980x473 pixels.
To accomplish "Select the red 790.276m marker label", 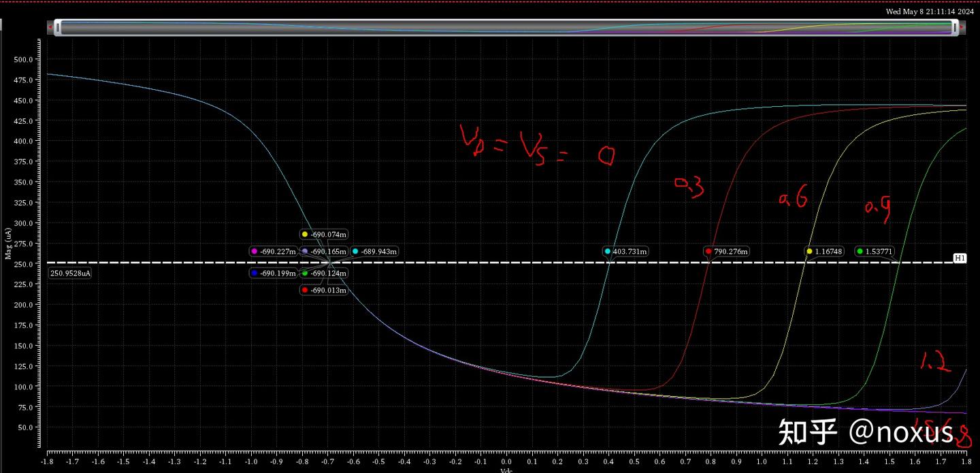I will pos(726,252).
